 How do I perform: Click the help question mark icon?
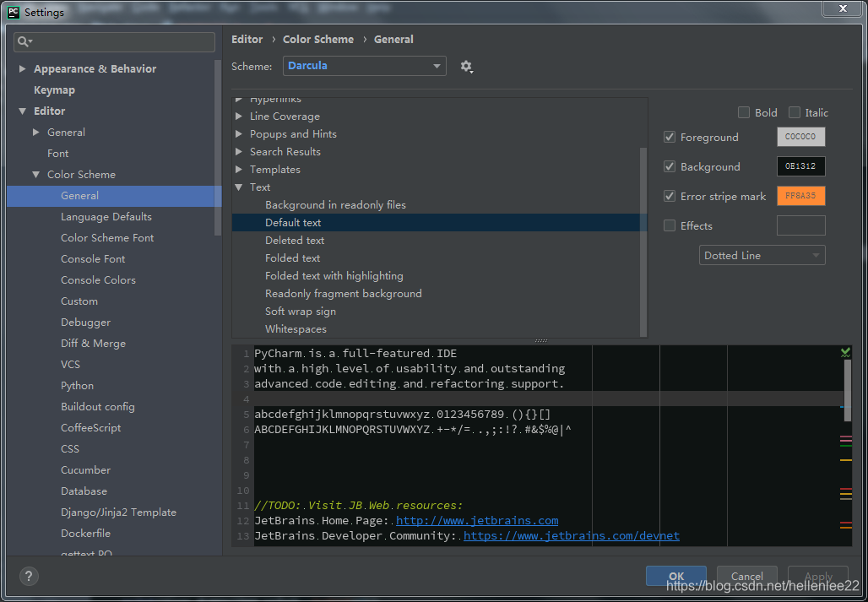(x=29, y=576)
